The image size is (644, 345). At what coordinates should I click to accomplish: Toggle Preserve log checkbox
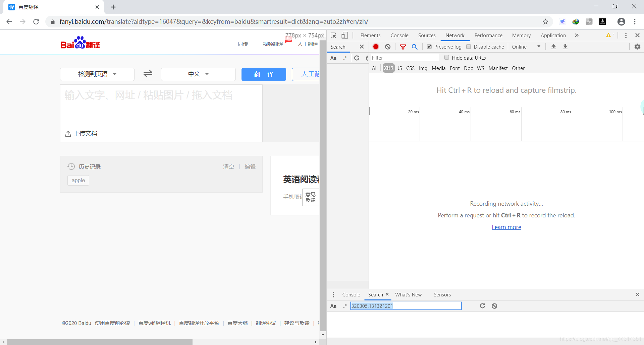pos(429,47)
